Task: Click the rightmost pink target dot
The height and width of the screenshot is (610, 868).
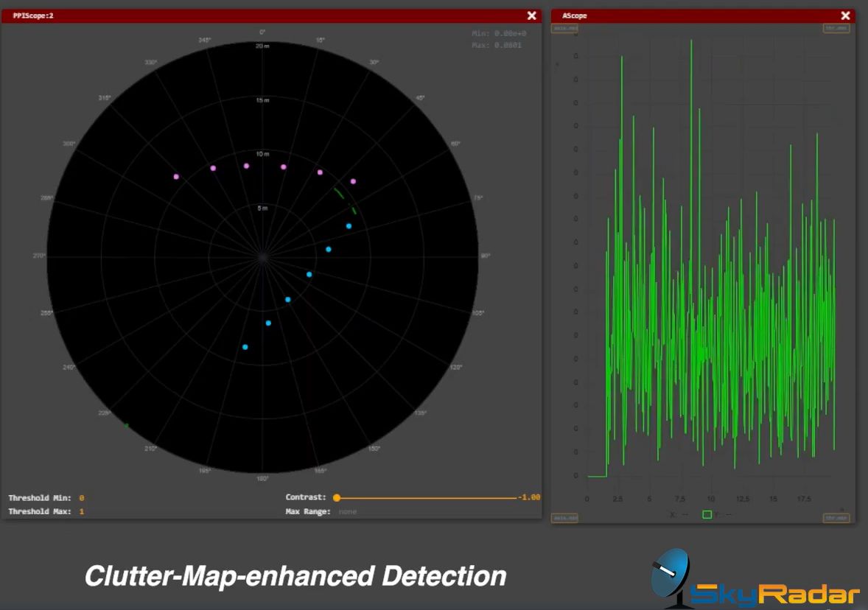Action: point(353,181)
